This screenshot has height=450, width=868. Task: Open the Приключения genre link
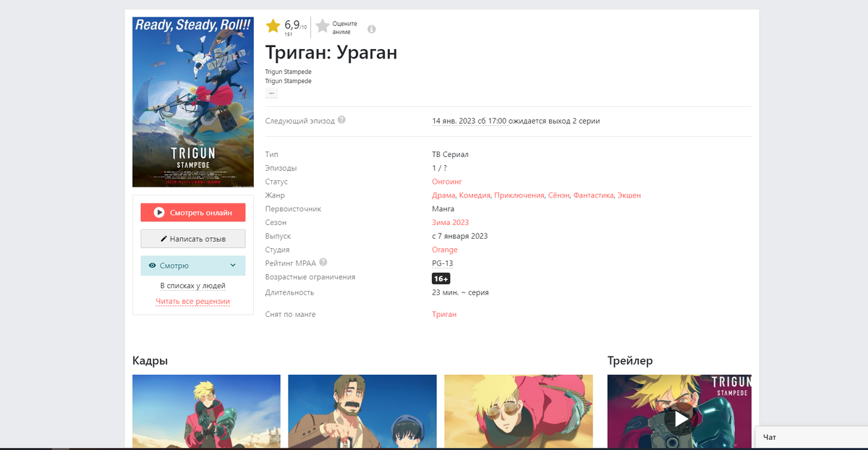[x=519, y=195]
